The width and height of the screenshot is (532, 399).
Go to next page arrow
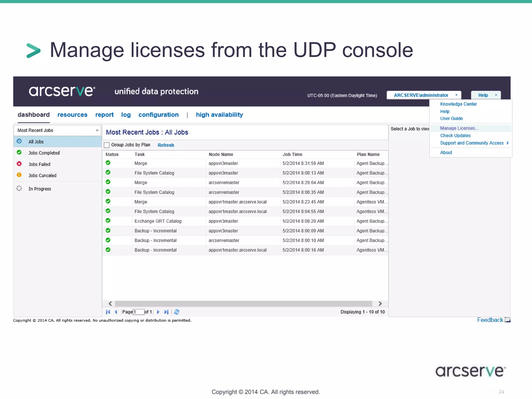(x=158, y=312)
